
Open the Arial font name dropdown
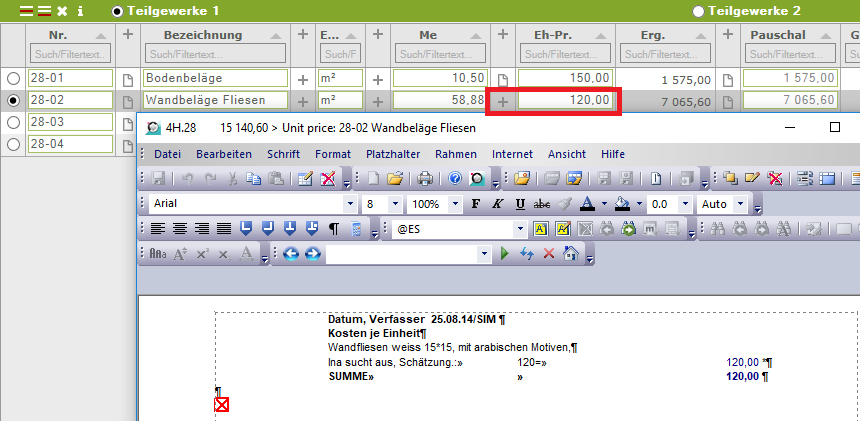coord(349,204)
